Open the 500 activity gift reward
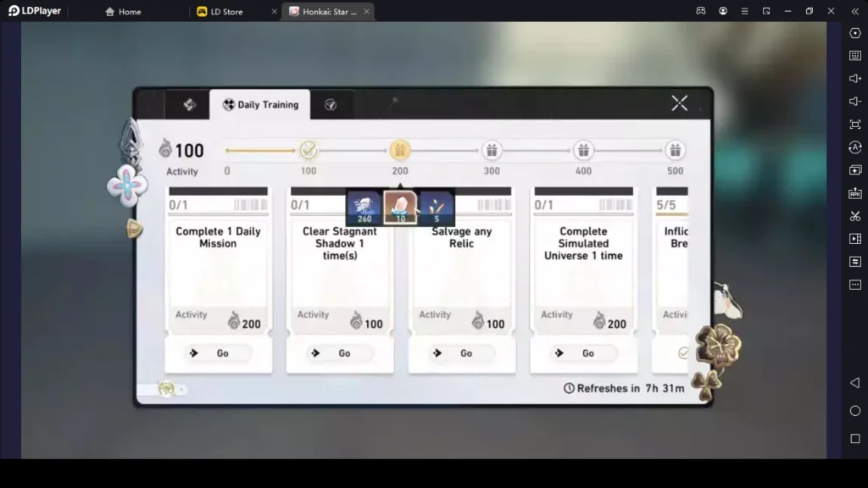Viewport: 868px width, 488px height. 675,150
